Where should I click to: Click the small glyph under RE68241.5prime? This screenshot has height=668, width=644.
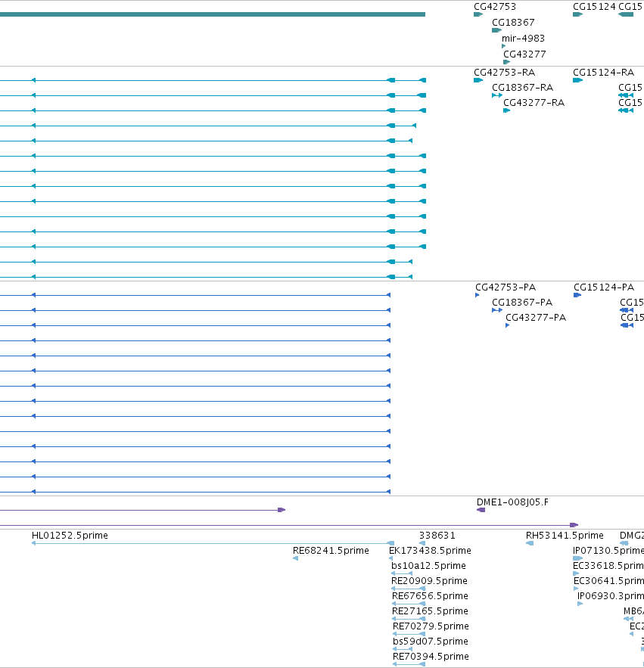[295, 558]
